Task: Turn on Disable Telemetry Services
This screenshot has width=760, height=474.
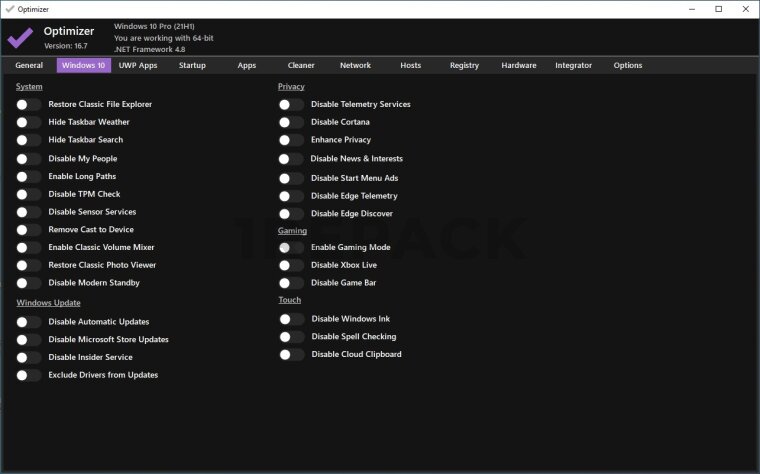Action: [291, 104]
